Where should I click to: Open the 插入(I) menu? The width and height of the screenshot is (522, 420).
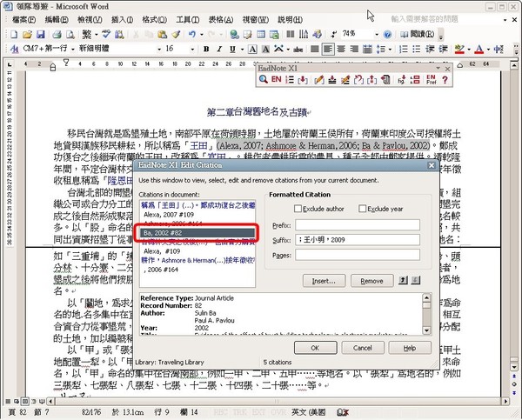pos(122,20)
